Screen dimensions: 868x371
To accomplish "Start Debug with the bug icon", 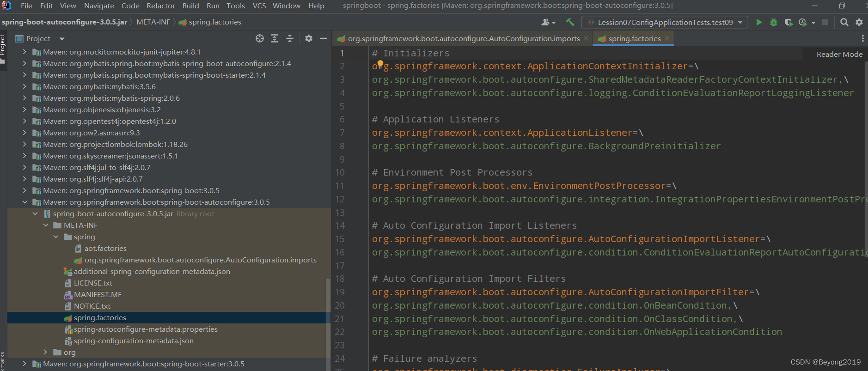I will [x=773, y=22].
